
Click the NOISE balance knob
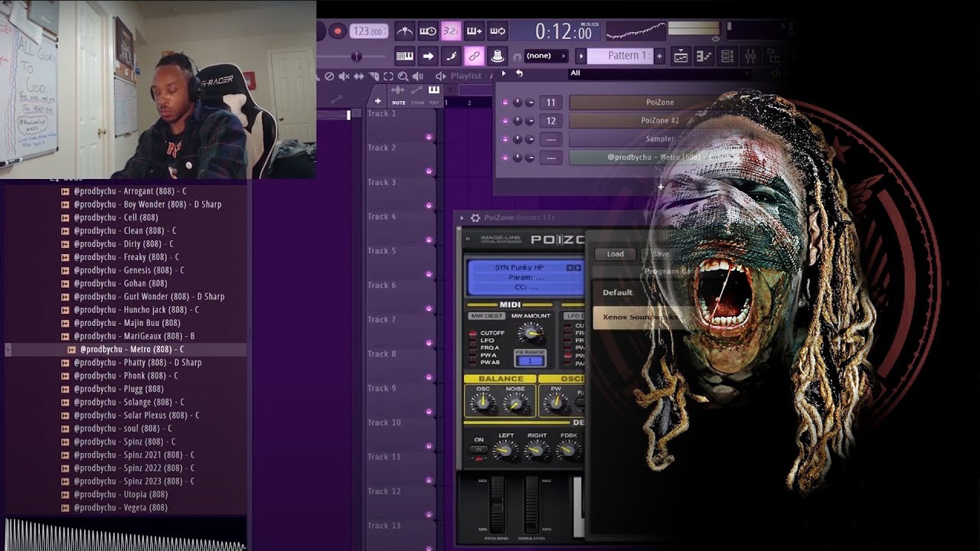[x=515, y=404]
